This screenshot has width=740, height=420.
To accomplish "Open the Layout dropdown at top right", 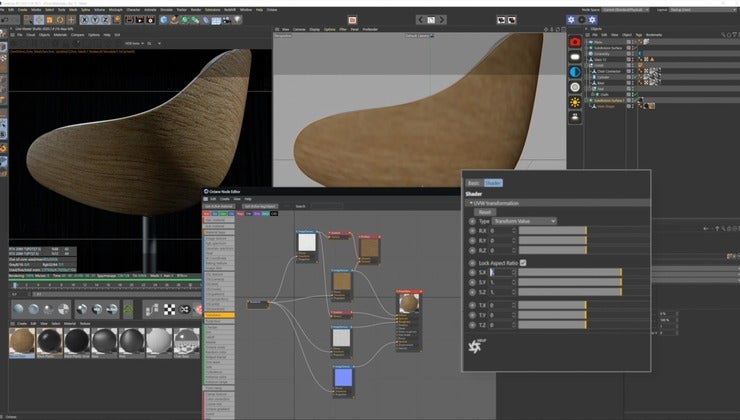I will point(702,9).
